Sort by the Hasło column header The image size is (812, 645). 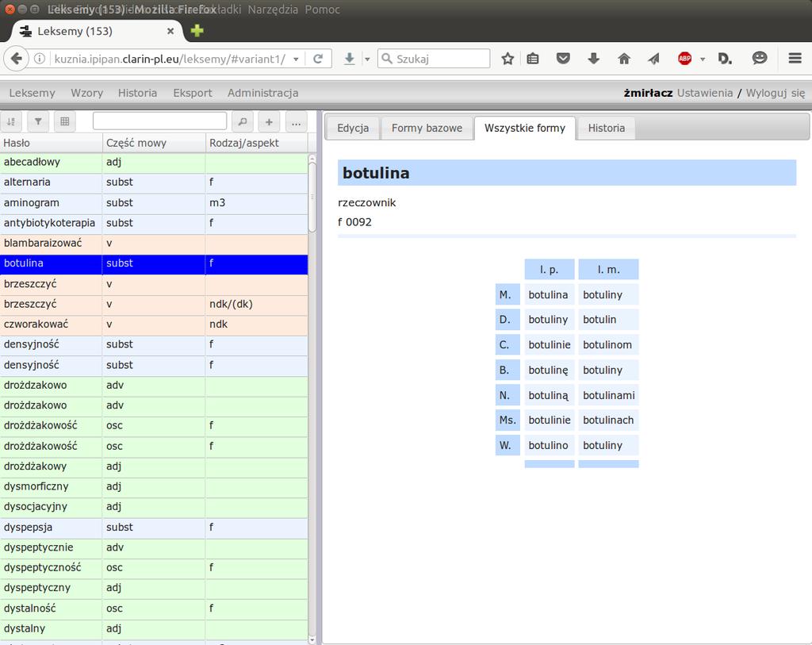coord(52,143)
